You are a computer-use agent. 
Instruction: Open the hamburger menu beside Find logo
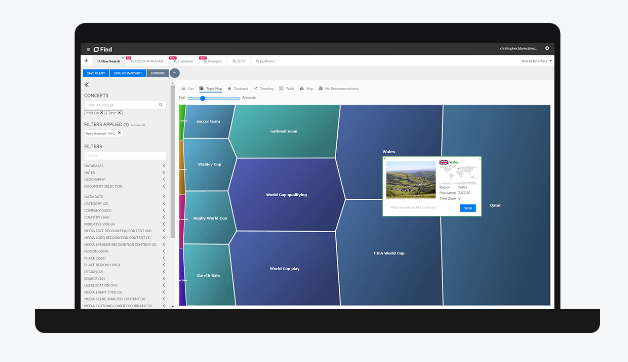click(x=88, y=49)
